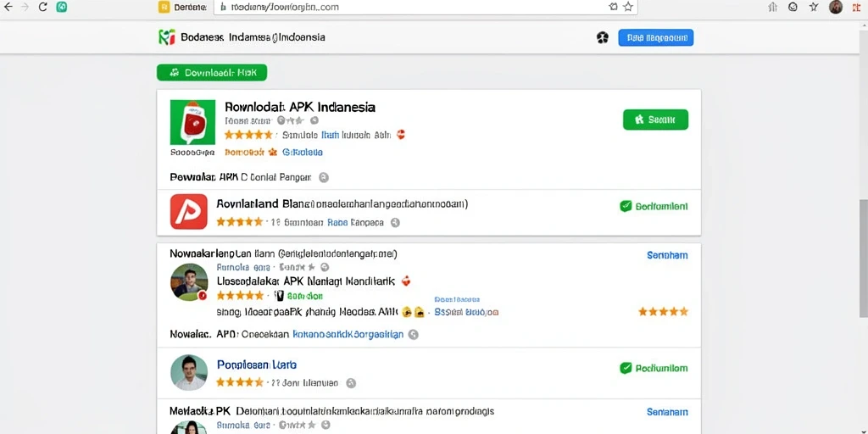This screenshot has height=434, width=868.
Task: Click the browser back arrow
Action: (x=8, y=7)
